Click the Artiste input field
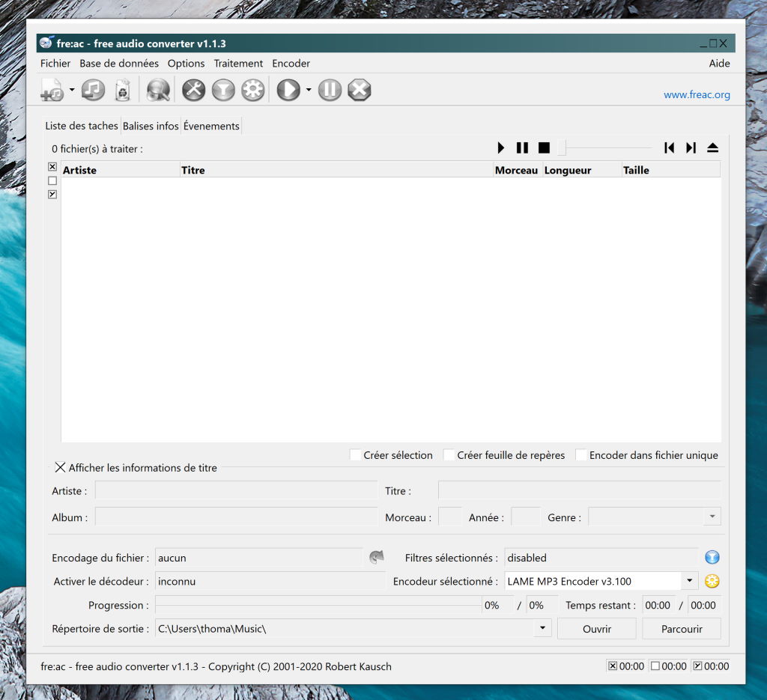767x700 pixels. point(236,491)
